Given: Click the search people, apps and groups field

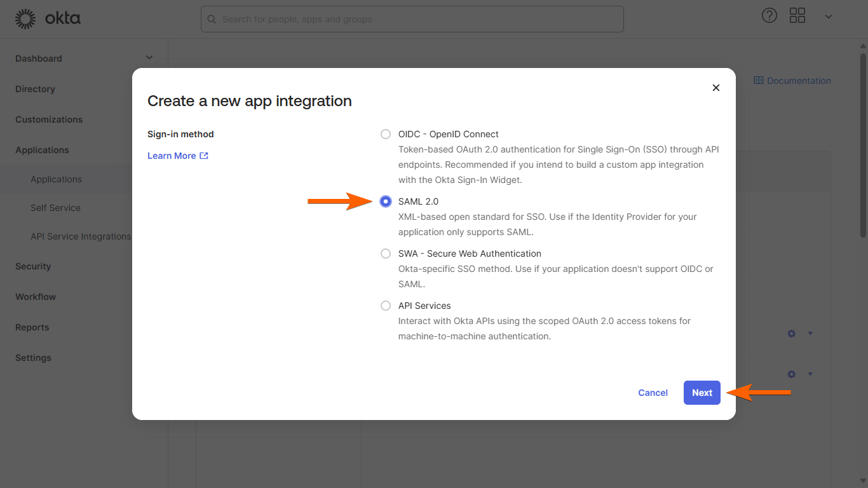Looking at the screenshot, I should pos(412,19).
